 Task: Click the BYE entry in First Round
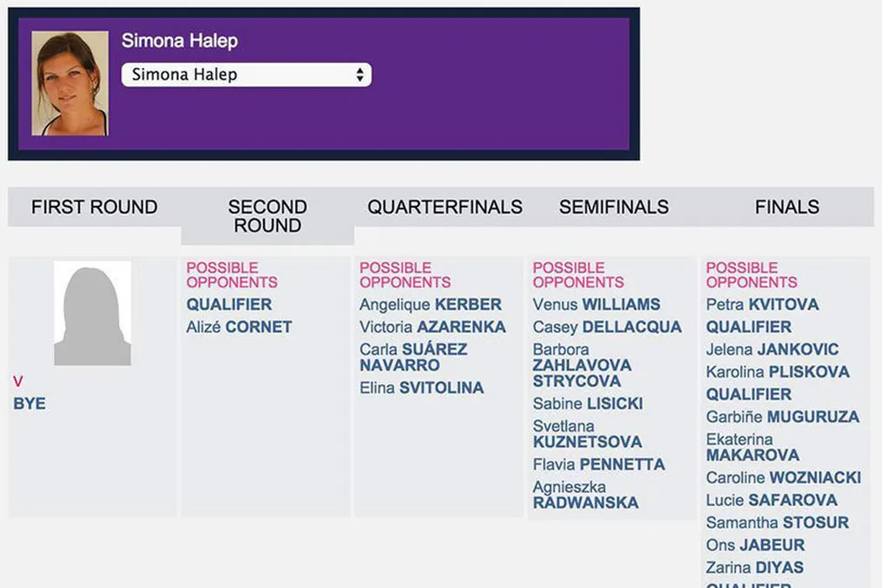[x=29, y=404]
